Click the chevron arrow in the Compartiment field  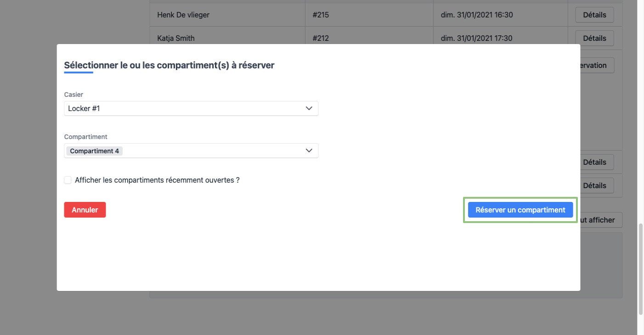pyautogui.click(x=309, y=151)
